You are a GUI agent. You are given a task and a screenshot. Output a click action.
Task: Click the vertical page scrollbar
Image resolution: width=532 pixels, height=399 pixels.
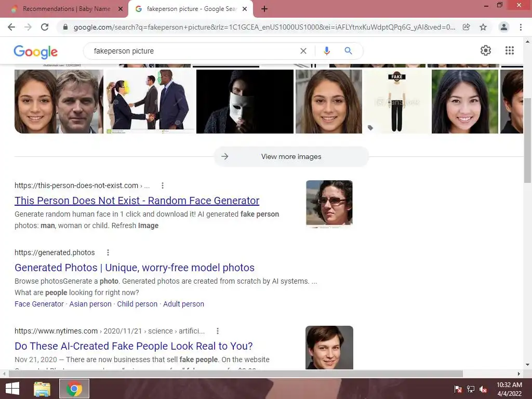coord(528,140)
